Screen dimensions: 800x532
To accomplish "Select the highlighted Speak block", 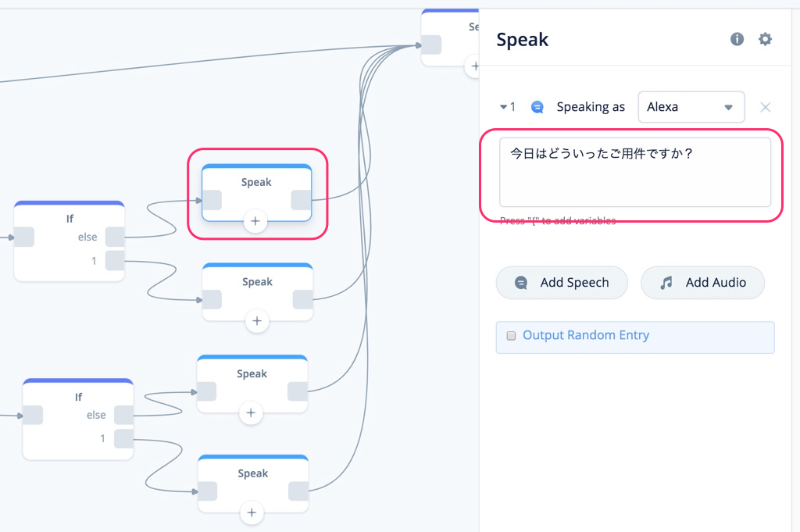I will (256, 192).
